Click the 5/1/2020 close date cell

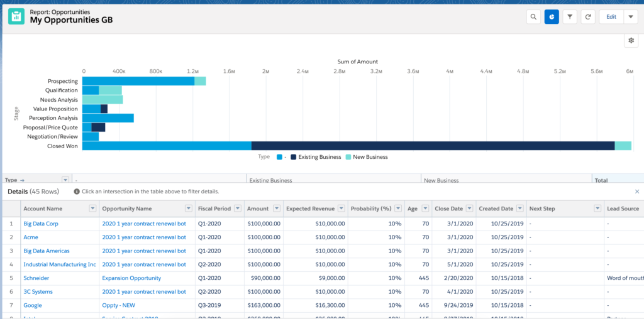pos(454,264)
